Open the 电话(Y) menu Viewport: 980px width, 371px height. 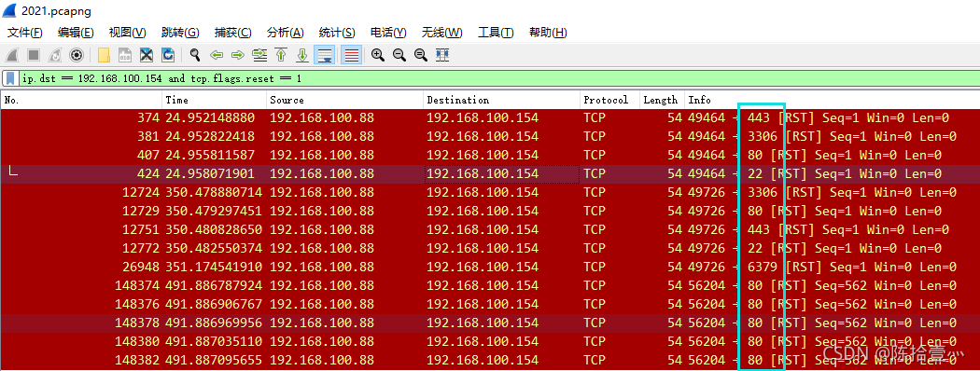tap(389, 33)
